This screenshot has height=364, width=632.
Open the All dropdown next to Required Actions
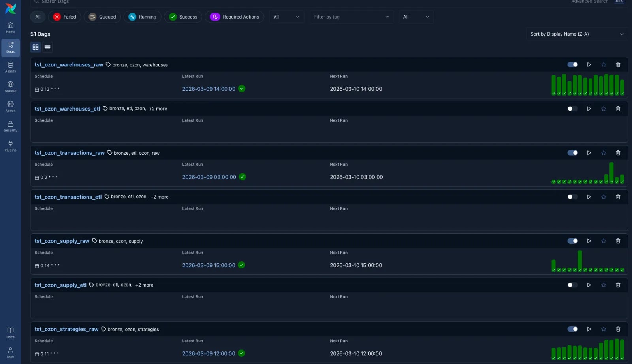(287, 17)
